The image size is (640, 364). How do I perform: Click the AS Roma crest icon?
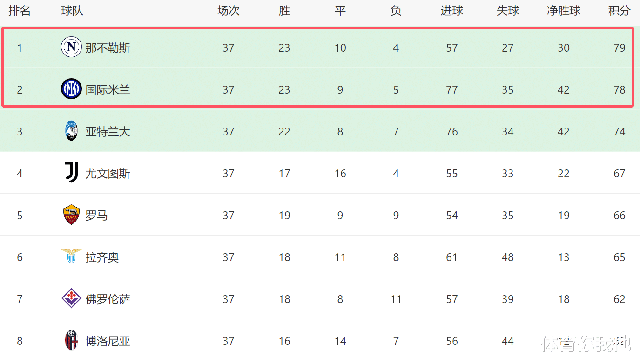[71, 215]
